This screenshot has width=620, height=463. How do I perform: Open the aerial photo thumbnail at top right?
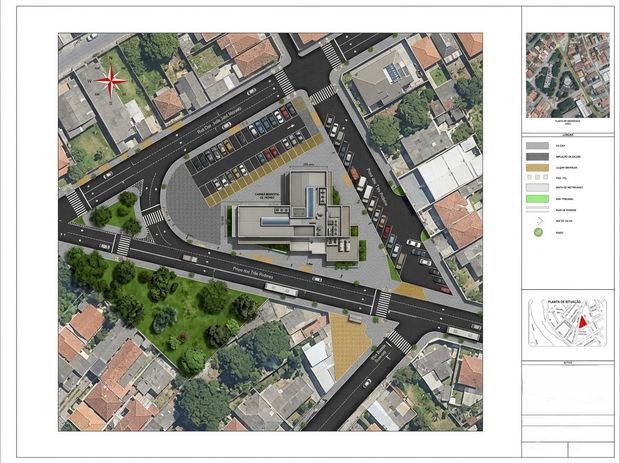click(567, 75)
